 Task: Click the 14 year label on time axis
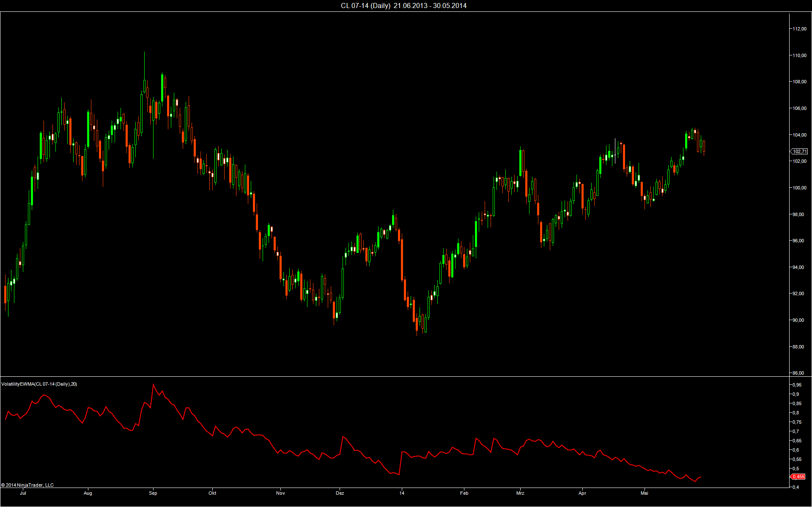tap(402, 493)
